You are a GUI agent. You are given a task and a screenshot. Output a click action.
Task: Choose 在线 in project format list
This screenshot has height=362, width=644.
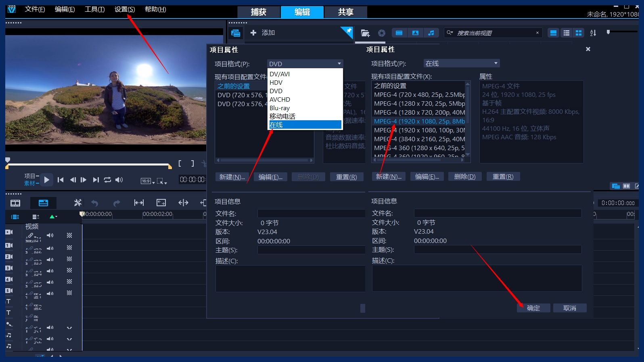tap(305, 125)
